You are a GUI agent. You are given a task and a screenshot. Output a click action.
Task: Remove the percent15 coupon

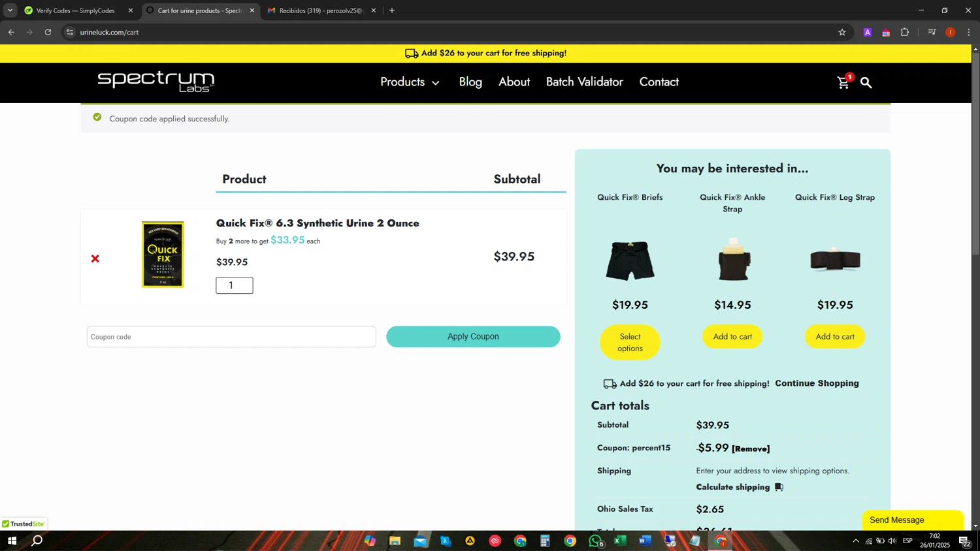coord(751,449)
